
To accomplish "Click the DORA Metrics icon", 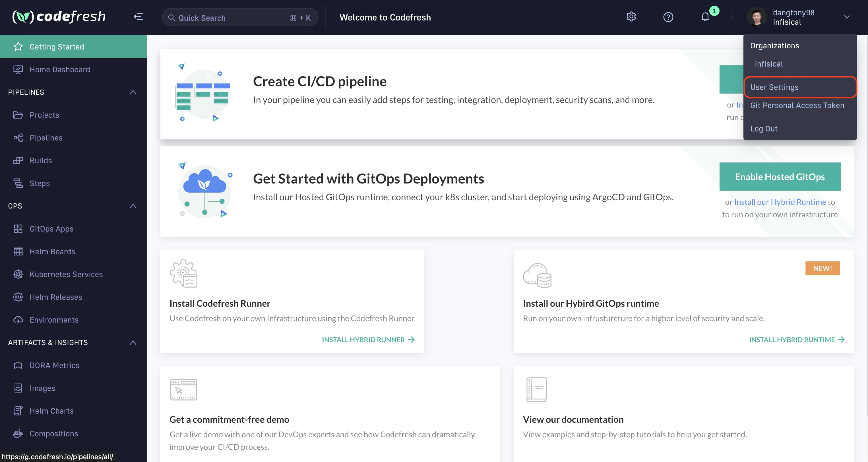I will (18, 365).
